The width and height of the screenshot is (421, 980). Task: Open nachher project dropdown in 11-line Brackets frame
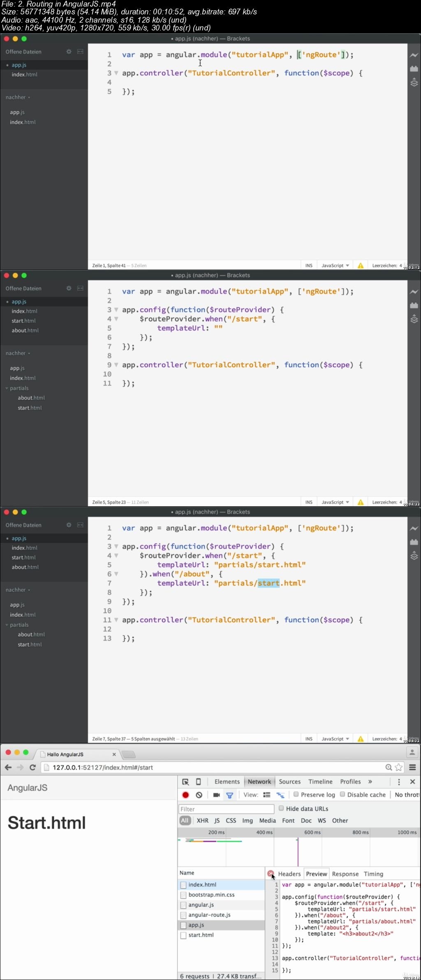18,354
